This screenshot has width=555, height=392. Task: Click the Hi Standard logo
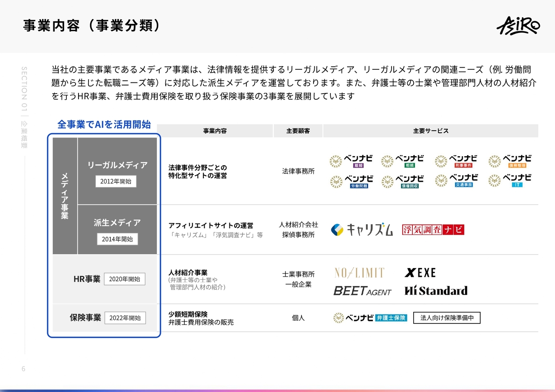[436, 291]
